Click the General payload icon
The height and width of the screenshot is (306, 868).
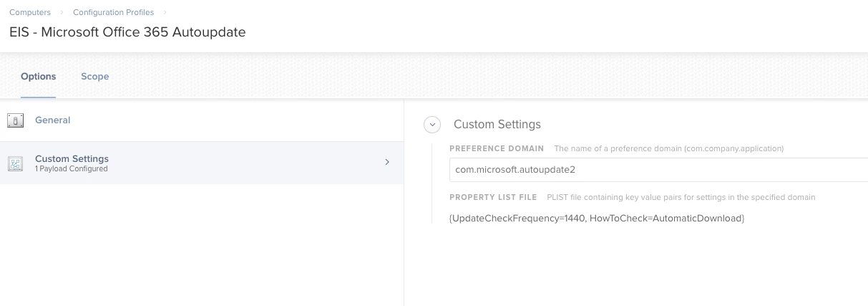15,120
